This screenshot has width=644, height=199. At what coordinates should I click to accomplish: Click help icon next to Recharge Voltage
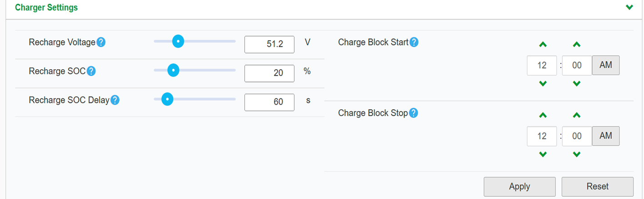click(x=101, y=42)
